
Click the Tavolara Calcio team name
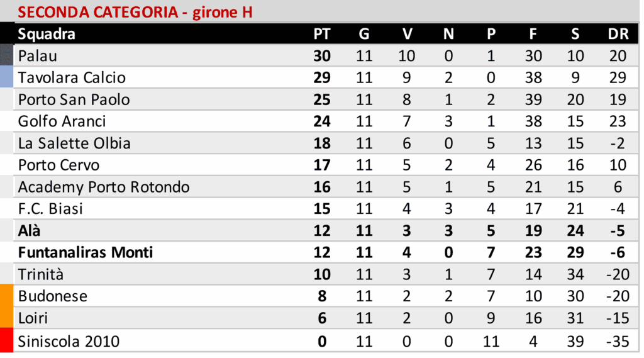pyautogui.click(x=72, y=78)
